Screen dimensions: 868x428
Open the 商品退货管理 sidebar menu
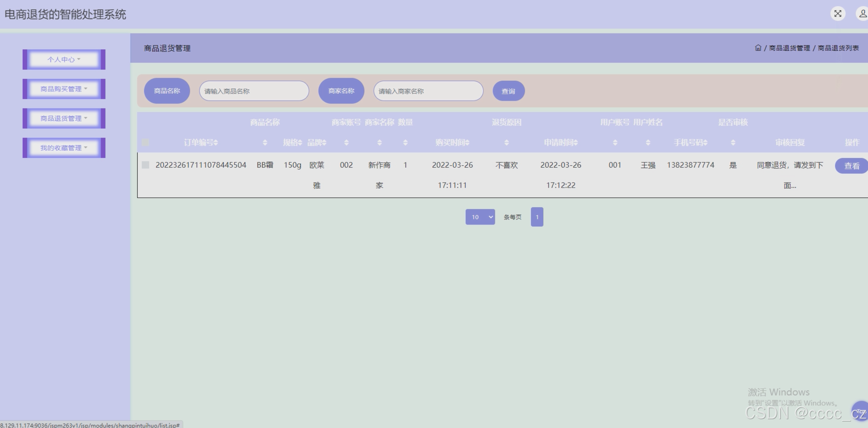(64, 118)
